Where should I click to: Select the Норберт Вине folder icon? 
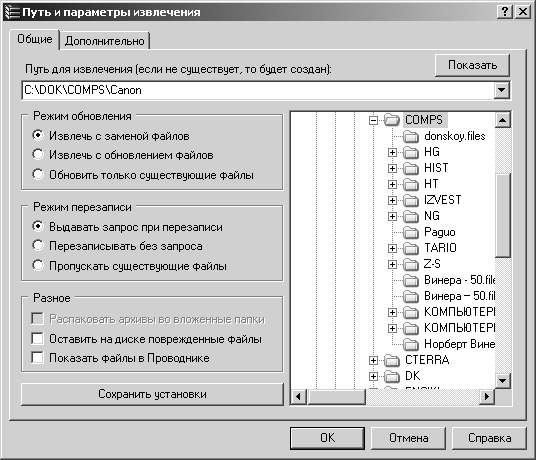click(411, 344)
